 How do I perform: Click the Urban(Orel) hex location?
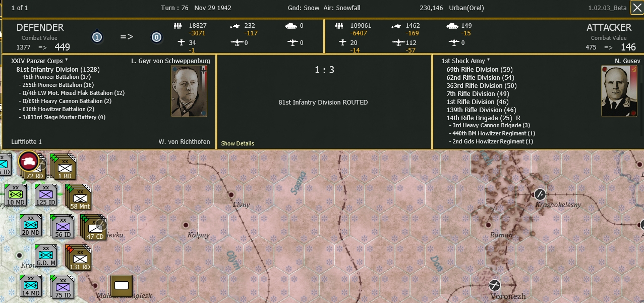pos(467,8)
